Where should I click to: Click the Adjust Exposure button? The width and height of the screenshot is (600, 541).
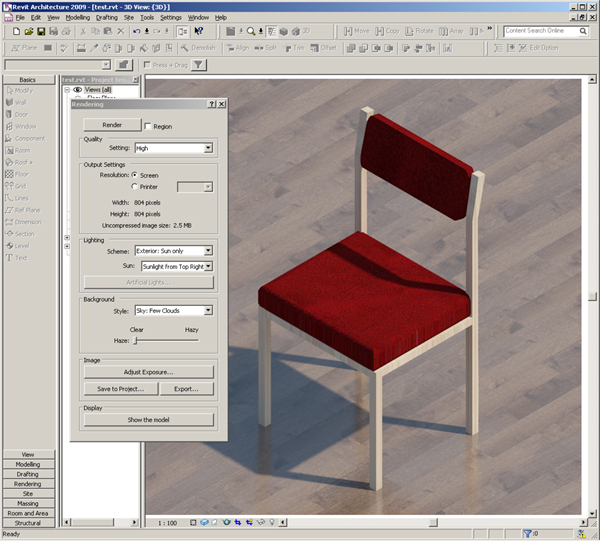(x=148, y=372)
